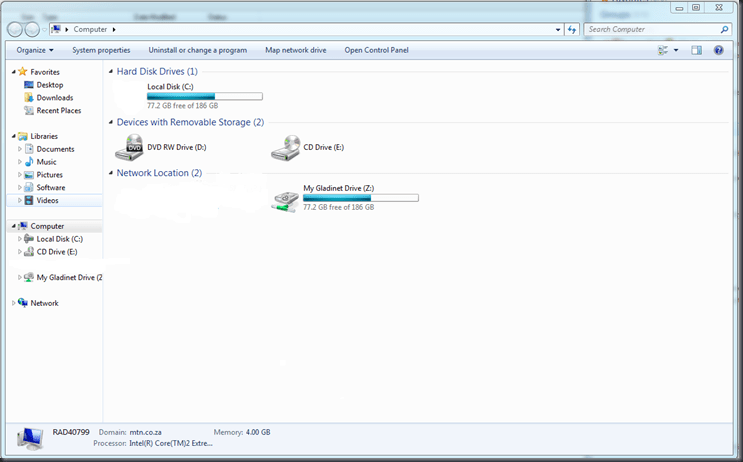Click breadcrumb arrow after Computer
Viewport: 743px width, 462px height.
click(x=114, y=29)
